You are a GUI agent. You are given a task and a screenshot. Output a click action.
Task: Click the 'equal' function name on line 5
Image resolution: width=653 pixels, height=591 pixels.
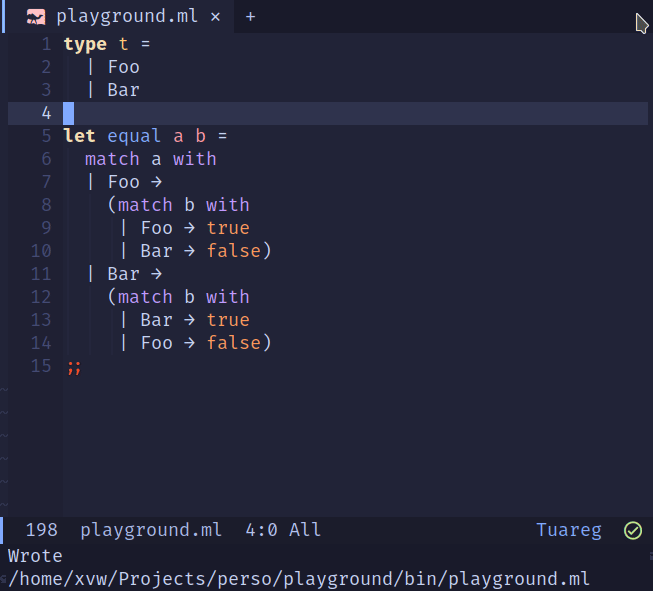click(135, 136)
